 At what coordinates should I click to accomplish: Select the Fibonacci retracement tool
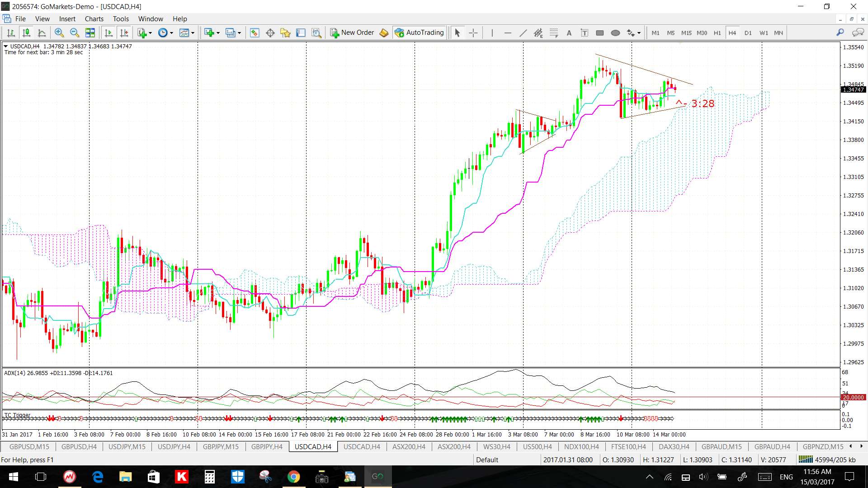[x=554, y=33]
